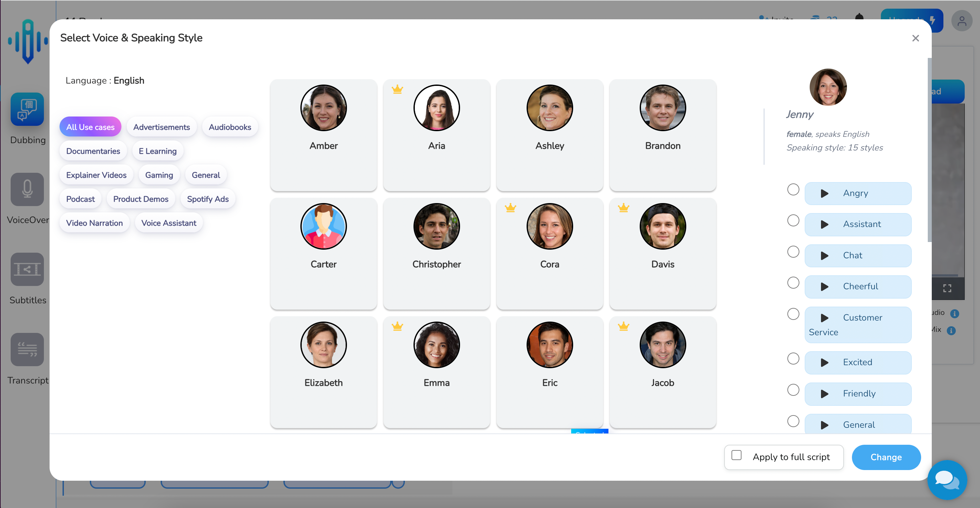Click All Use Cases filter button
980x508 pixels.
(90, 127)
